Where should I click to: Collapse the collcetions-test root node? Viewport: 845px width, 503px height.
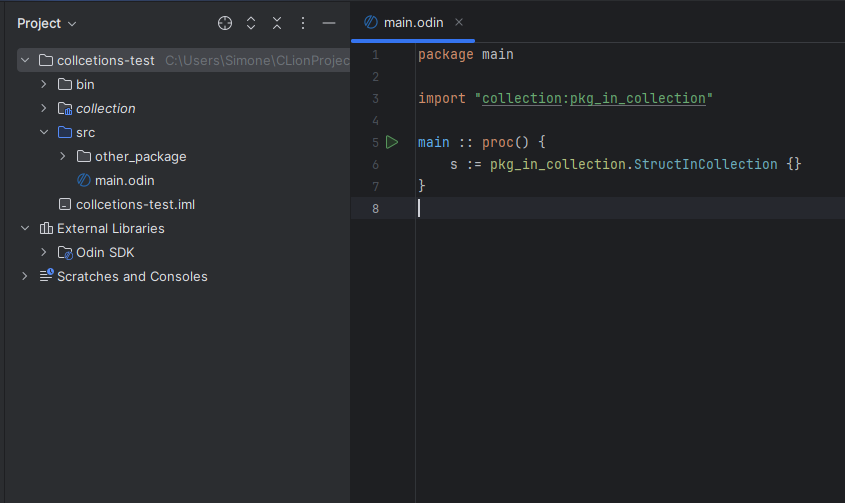(x=25, y=60)
